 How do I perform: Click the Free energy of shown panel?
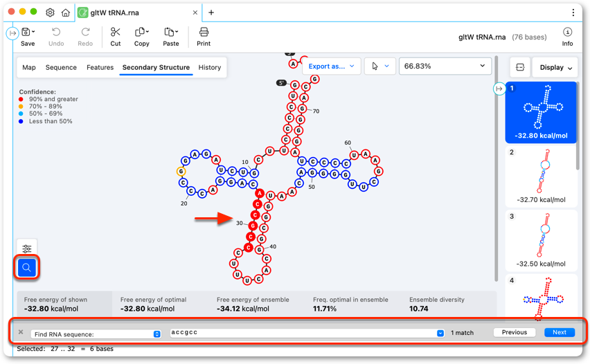(64, 304)
